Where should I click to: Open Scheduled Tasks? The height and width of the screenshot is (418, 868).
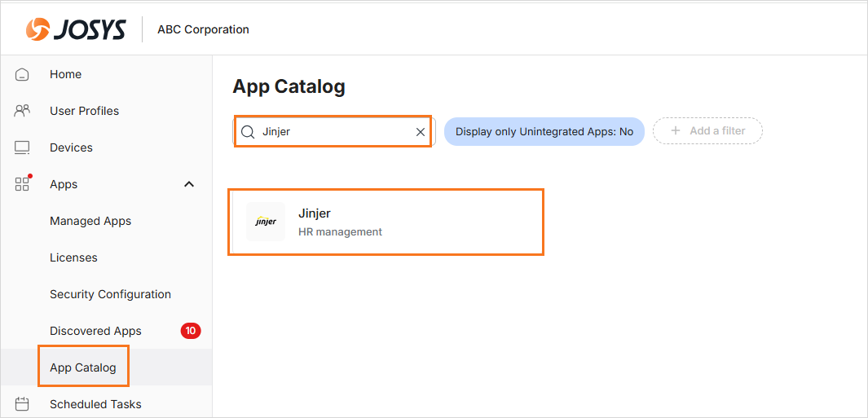95,404
